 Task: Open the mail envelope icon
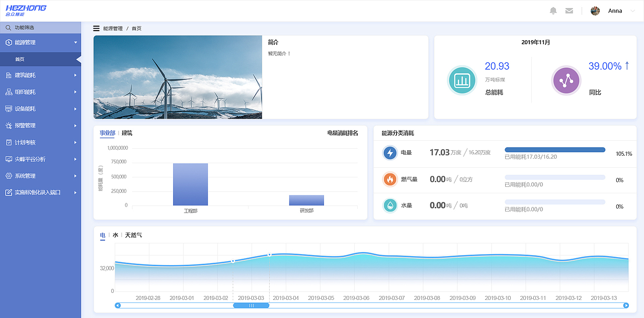coord(569,11)
